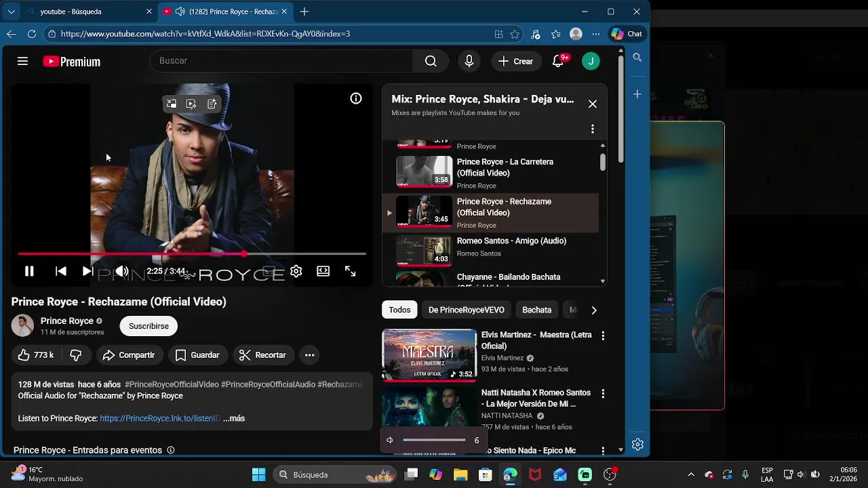Open Natti Natasha X Romeo Santos title
The image size is (868, 488).
536,399
